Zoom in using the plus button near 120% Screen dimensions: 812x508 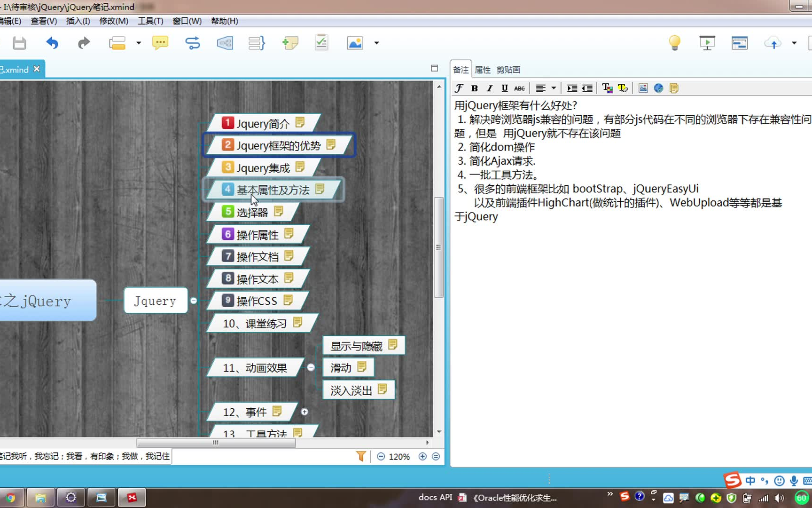tap(422, 456)
